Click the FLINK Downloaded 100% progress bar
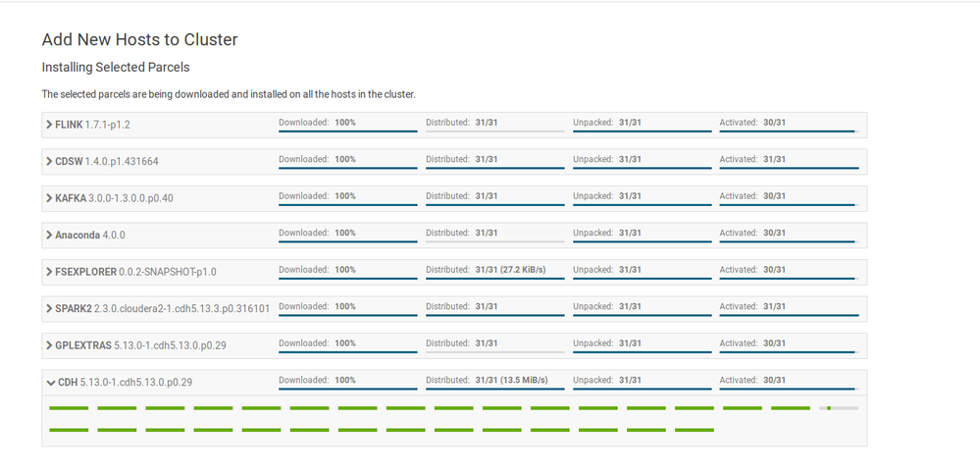 [x=348, y=131]
